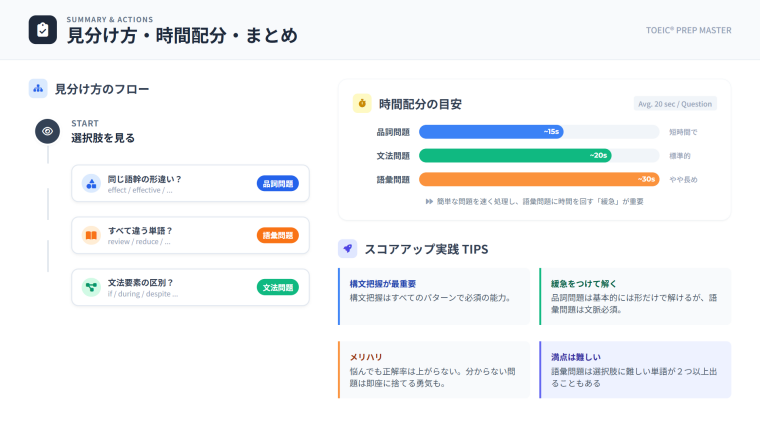Viewport: 760px width, 428px height.
Task: Open the メリハリ tip card
Action: click(434, 369)
